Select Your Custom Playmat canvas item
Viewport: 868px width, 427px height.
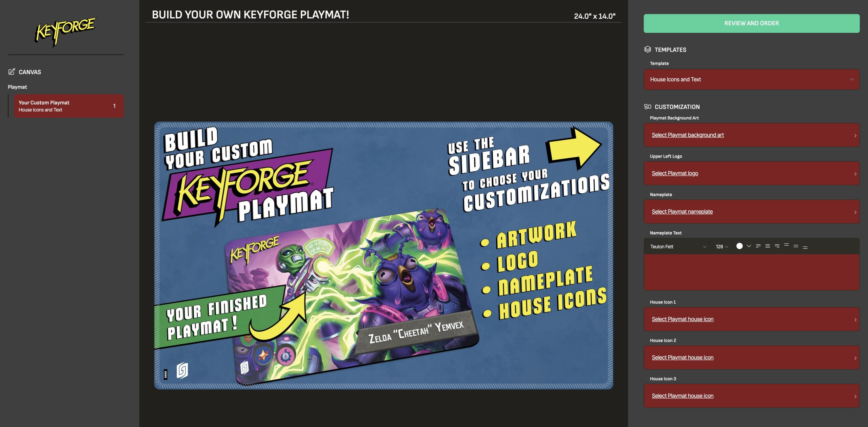pos(68,106)
